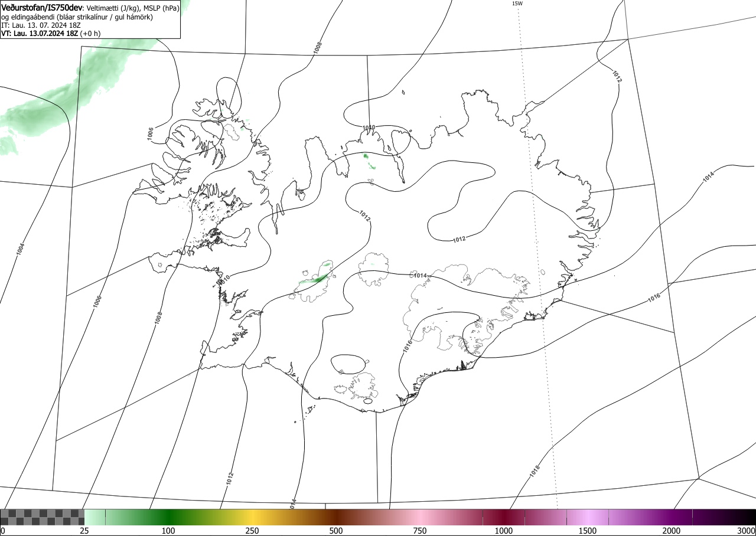Image resolution: width=756 pixels, height=536 pixels.
Task: Click the 1010 label on the north coast
Action: (x=369, y=128)
